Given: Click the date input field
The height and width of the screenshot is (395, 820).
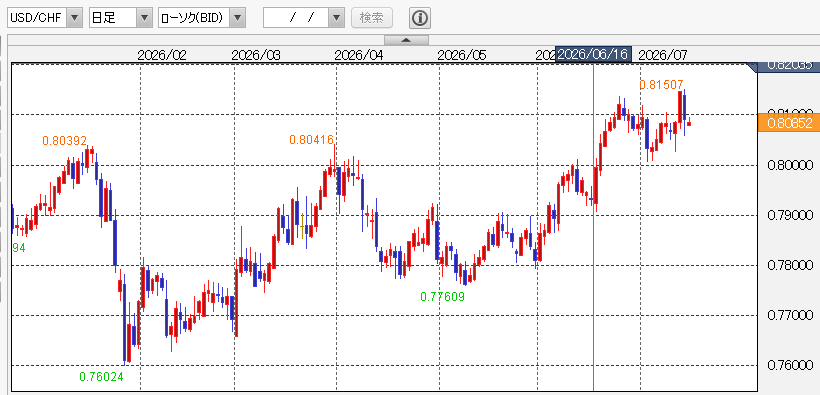Looking at the screenshot, I should click(x=297, y=18).
